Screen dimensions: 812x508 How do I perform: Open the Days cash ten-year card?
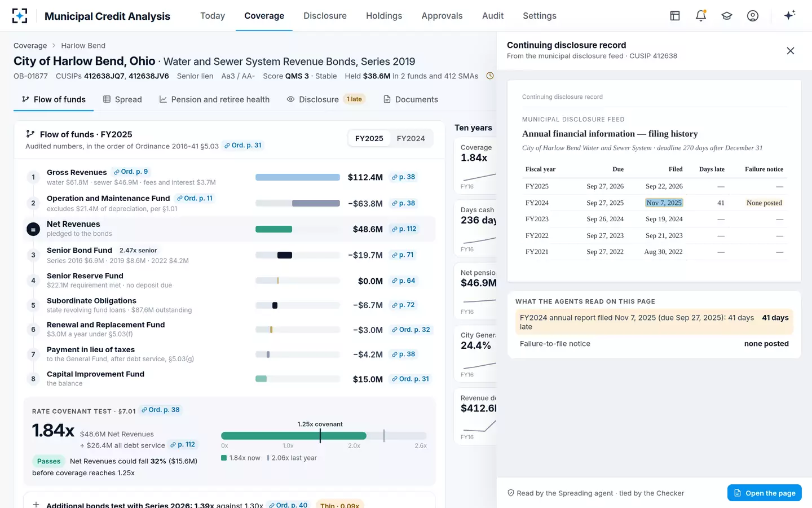(x=475, y=227)
